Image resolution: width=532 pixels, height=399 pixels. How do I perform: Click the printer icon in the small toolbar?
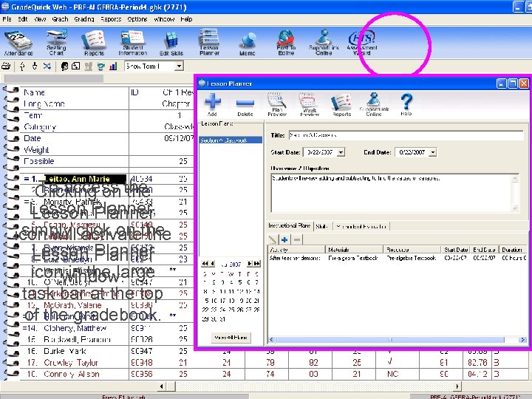tap(6, 66)
